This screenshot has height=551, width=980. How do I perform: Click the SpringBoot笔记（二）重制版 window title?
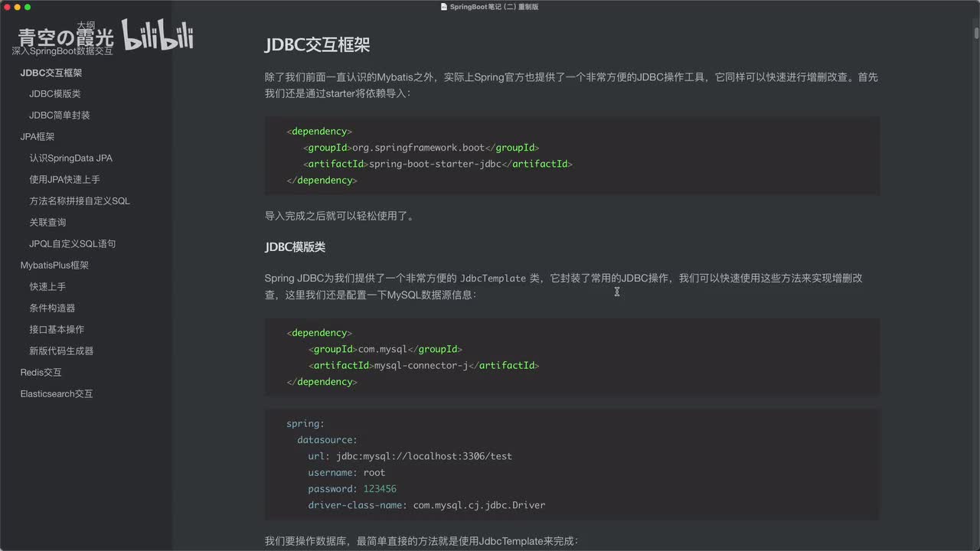pos(495,7)
